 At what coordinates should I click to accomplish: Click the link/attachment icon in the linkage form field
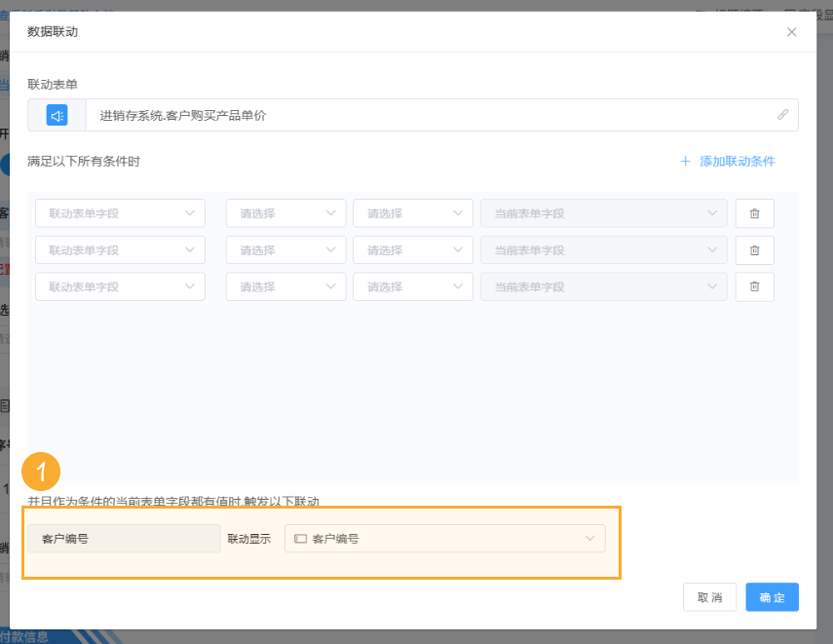pos(782,115)
